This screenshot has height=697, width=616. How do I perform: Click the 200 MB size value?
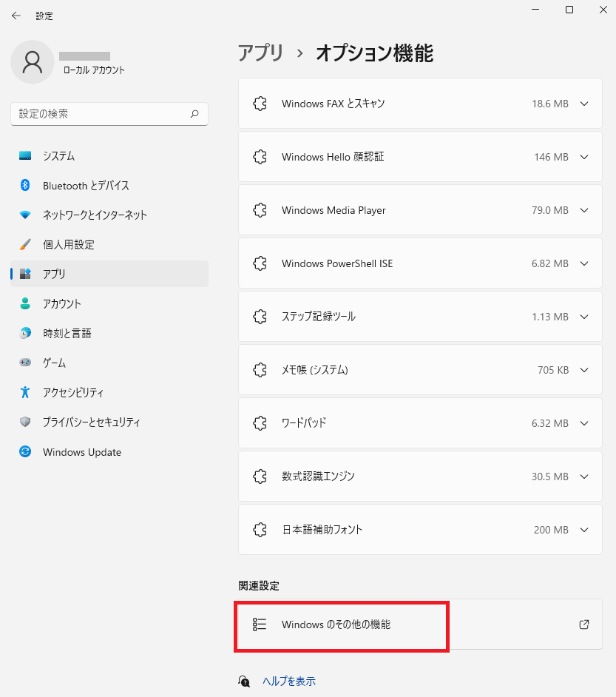click(x=551, y=530)
